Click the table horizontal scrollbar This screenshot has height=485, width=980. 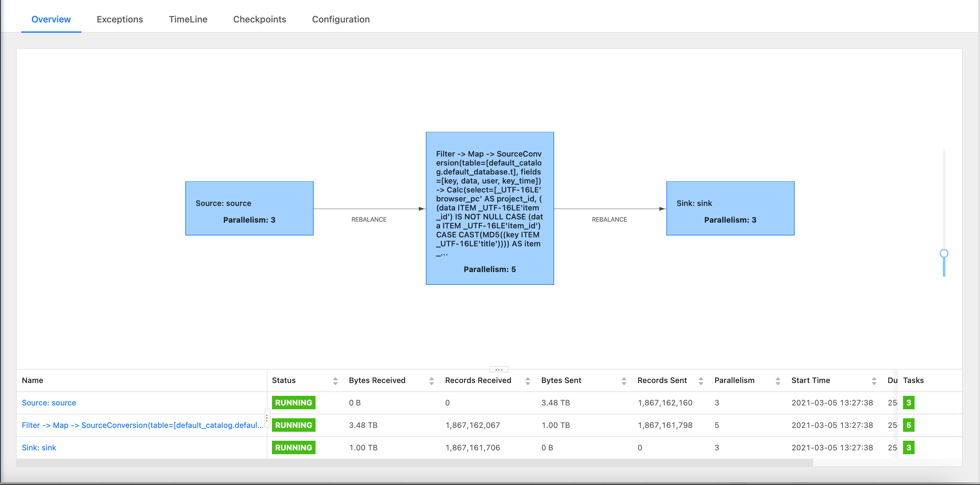click(x=414, y=463)
